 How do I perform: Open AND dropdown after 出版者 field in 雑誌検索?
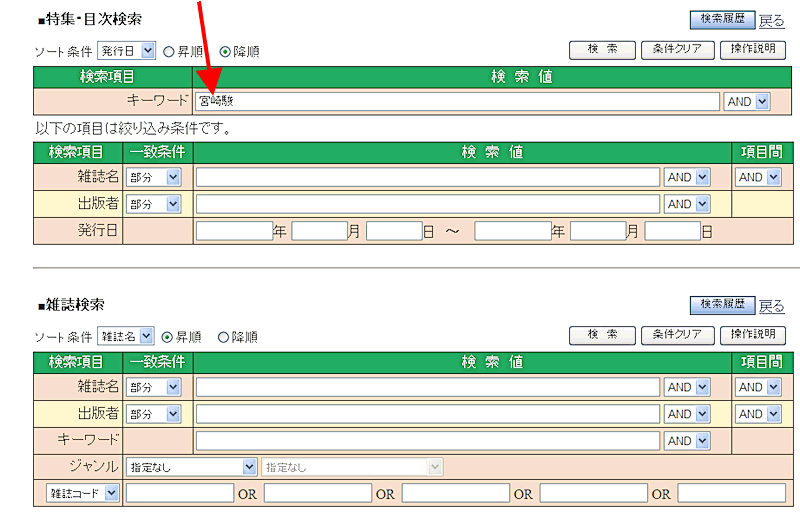[x=686, y=414]
